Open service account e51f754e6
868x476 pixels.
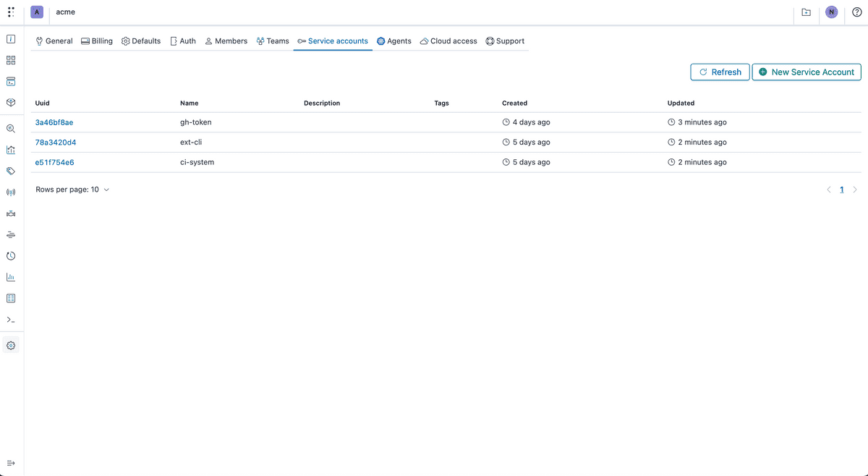tap(55, 163)
